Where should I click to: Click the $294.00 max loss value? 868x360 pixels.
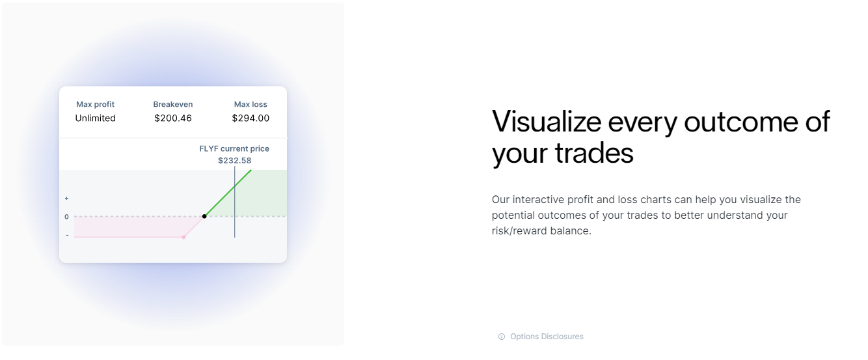tap(251, 118)
